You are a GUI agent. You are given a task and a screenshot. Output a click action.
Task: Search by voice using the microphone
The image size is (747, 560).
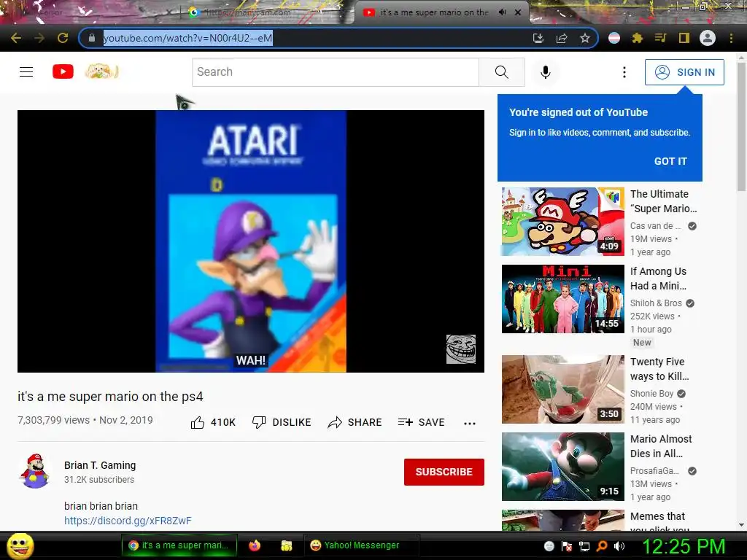pyautogui.click(x=546, y=72)
